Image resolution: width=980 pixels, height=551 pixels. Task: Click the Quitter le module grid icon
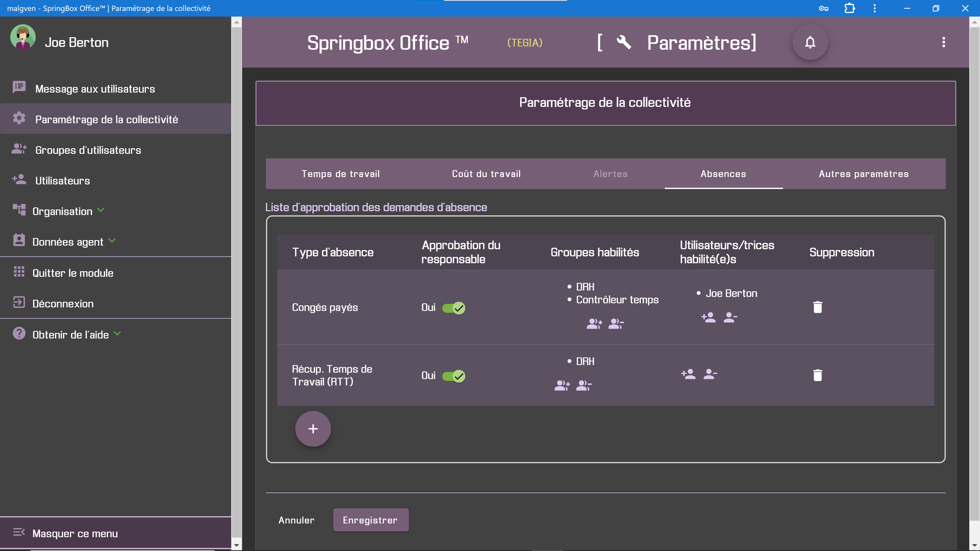[19, 271]
